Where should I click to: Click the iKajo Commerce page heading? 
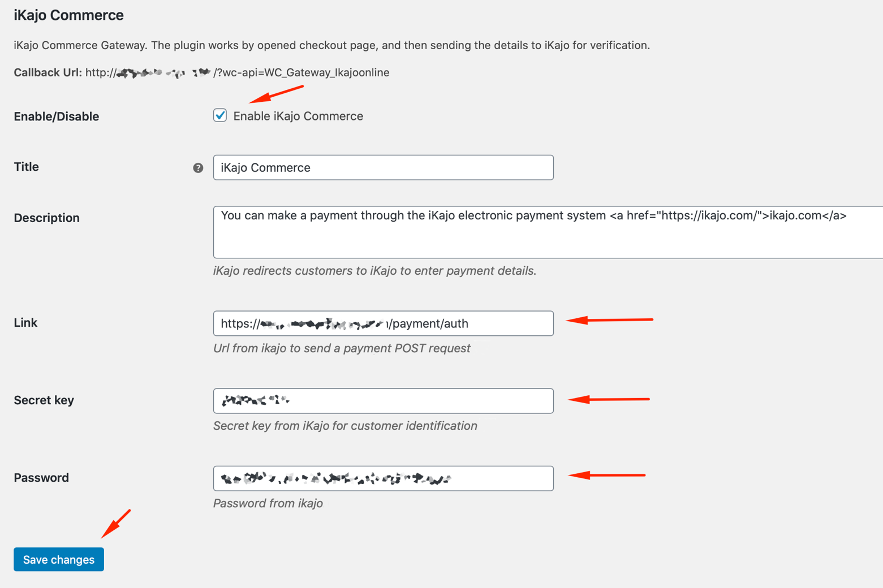(x=68, y=15)
